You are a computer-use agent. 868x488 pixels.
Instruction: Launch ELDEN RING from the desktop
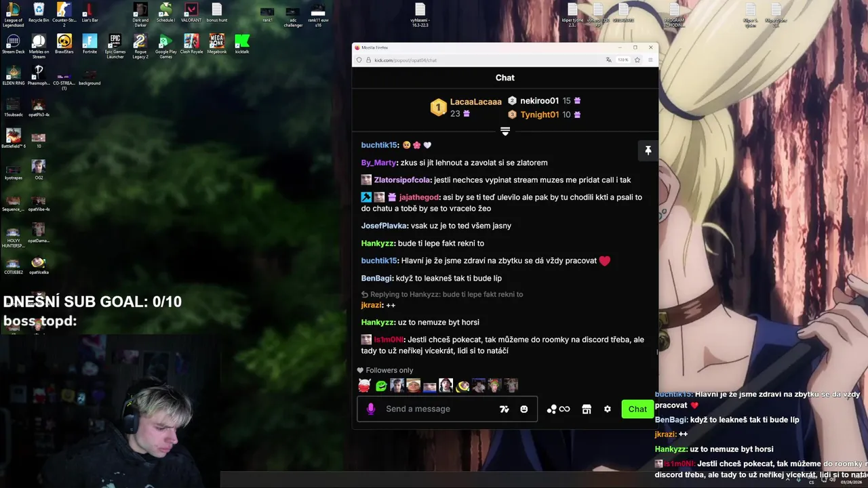pyautogui.click(x=13, y=75)
